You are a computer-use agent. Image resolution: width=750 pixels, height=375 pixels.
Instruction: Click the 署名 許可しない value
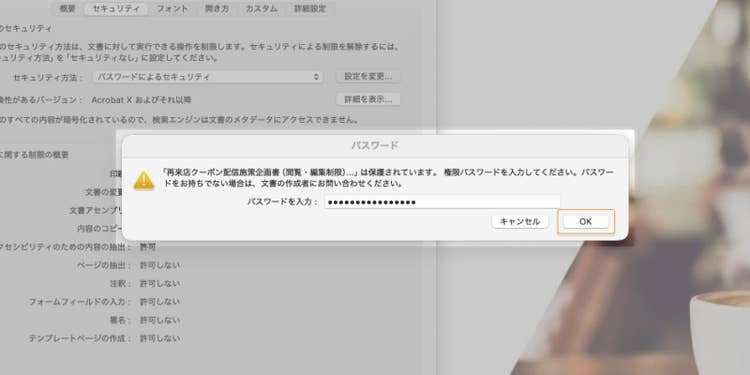click(x=160, y=320)
